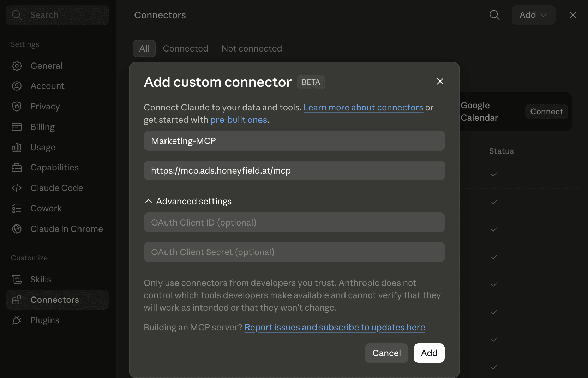
Task: Go to the Usage page
Action: (57, 147)
